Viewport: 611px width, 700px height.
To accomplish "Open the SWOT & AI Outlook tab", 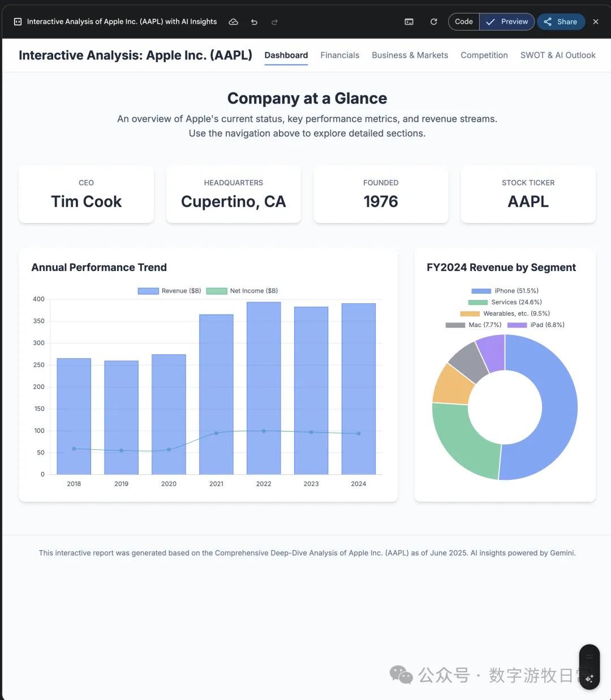I will tap(557, 55).
